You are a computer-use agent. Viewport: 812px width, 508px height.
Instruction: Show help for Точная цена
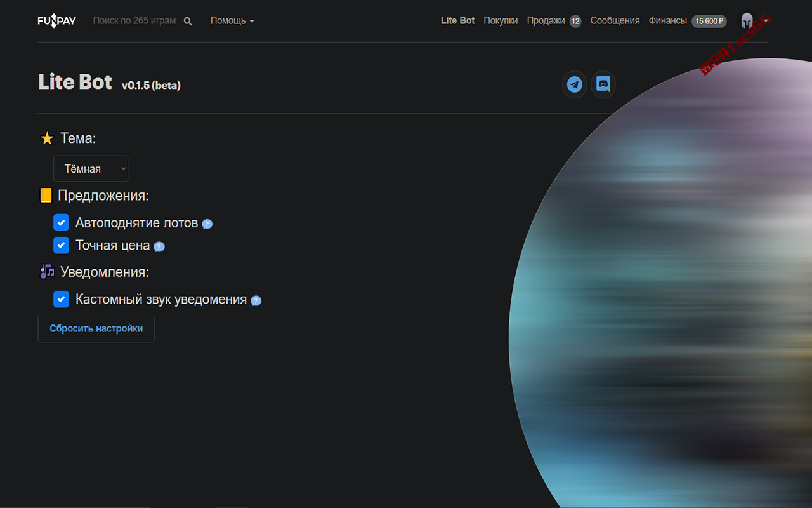(159, 246)
